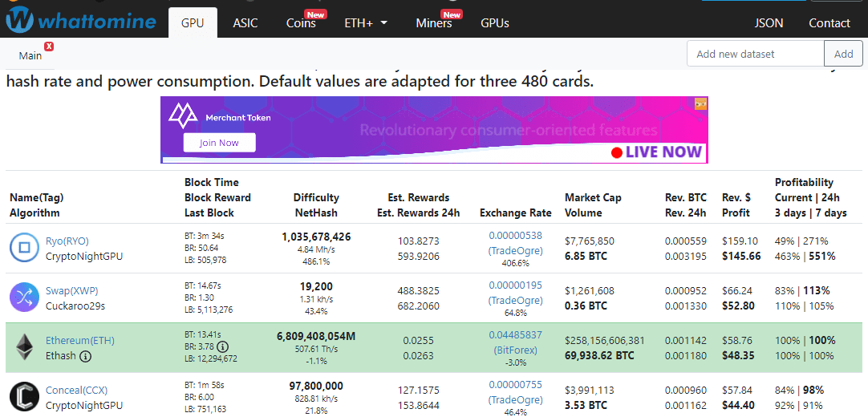Click Join Now on Merchant Token ad
This screenshot has width=868, height=417.
pos(220,143)
